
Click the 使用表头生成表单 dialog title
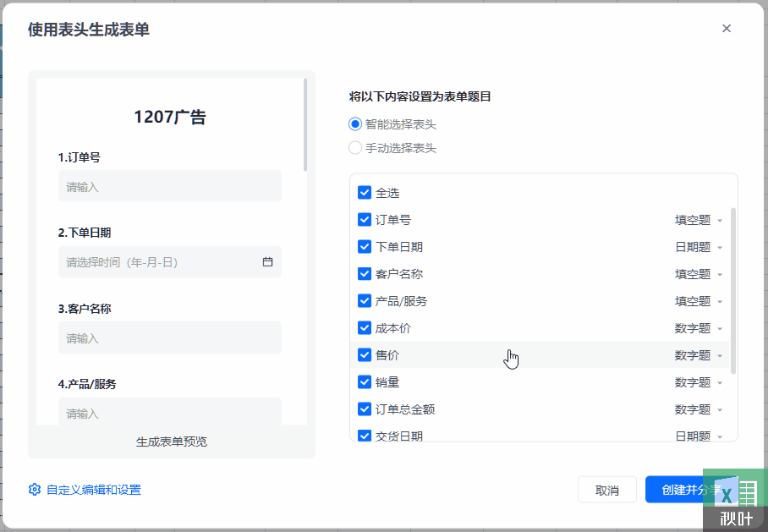pos(89,30)
